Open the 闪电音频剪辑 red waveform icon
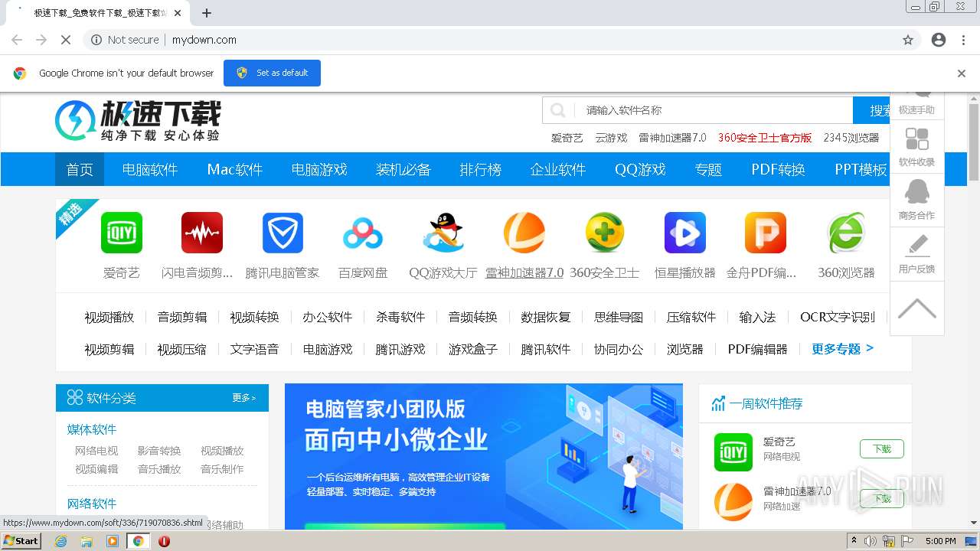 tap(202, 233)
